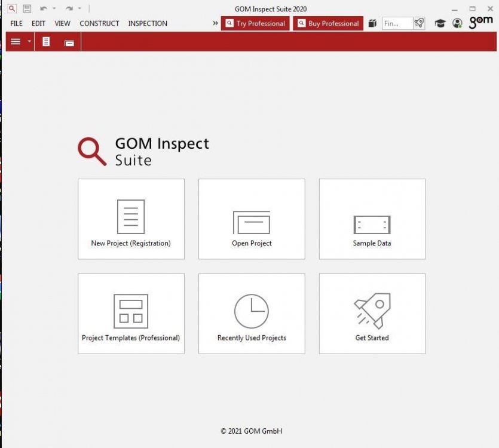Click the Buy Professional button
This screenshot has width=499, height=448.
tap(327, 23)
